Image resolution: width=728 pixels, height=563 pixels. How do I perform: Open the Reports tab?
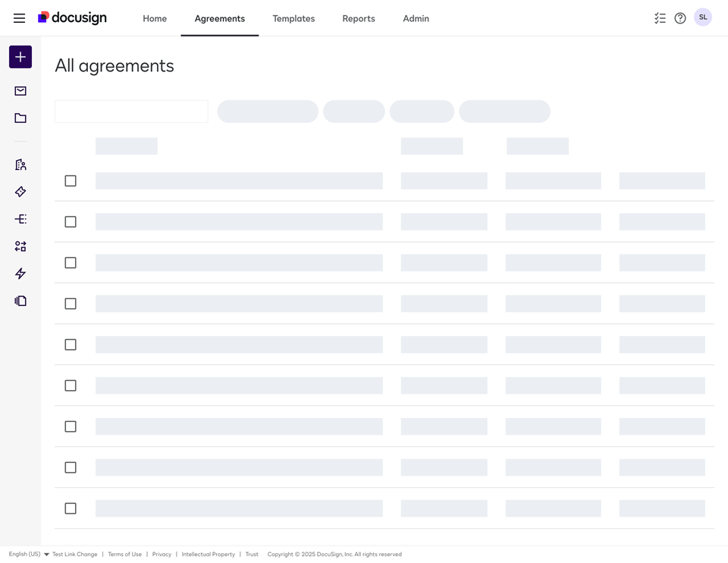pyautogui.click(x=359, y=18)
